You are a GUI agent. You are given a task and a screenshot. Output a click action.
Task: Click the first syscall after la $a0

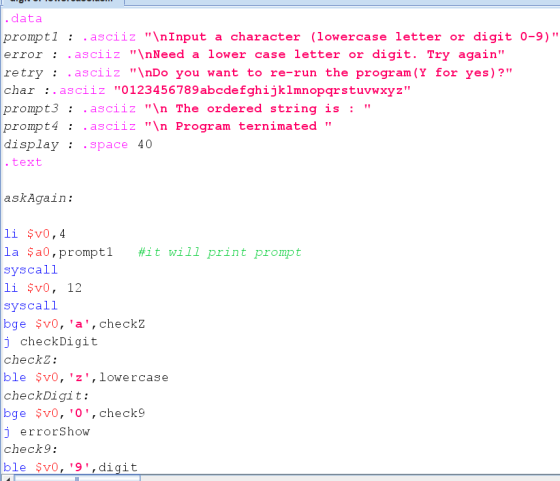30,270
